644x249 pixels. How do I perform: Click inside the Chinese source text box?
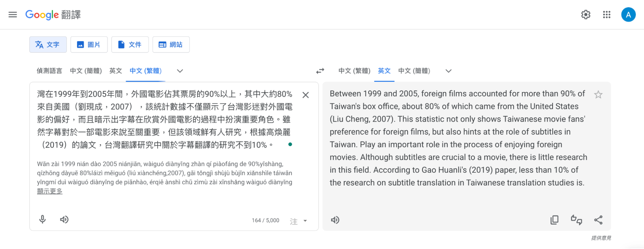(165, 119)
